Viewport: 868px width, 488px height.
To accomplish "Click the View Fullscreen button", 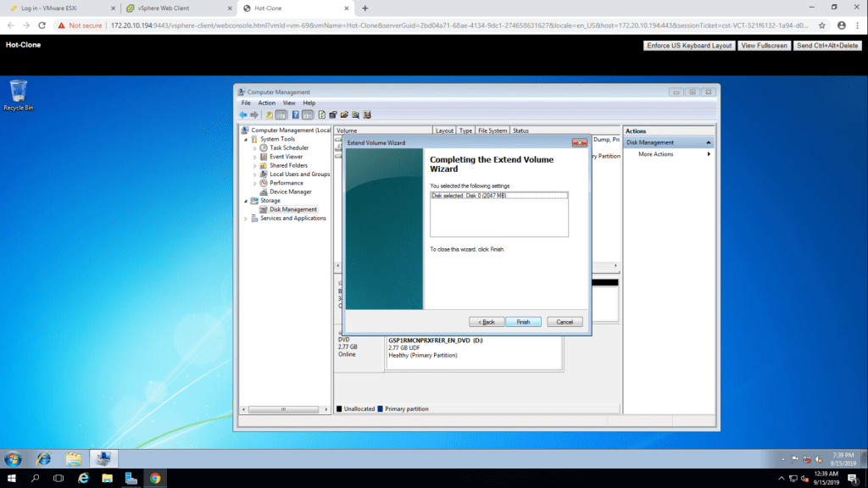I will (x=764, y=45).
